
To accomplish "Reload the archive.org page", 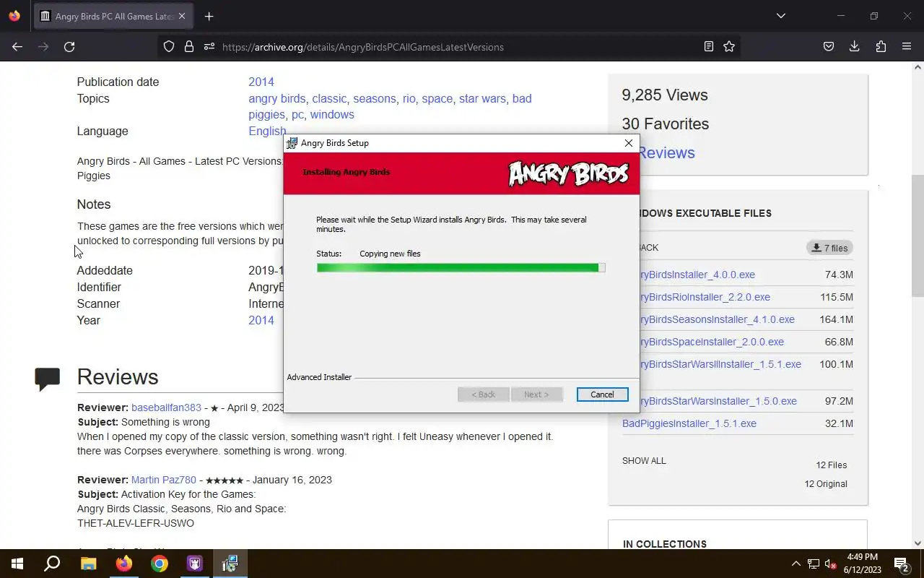I will 69,46.
